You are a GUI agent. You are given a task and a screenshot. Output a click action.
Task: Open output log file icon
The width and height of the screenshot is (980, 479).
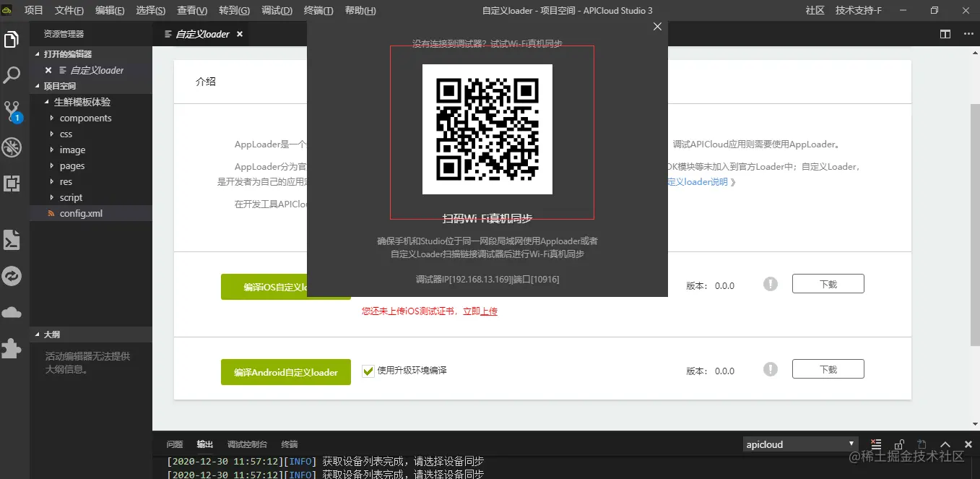922,444
